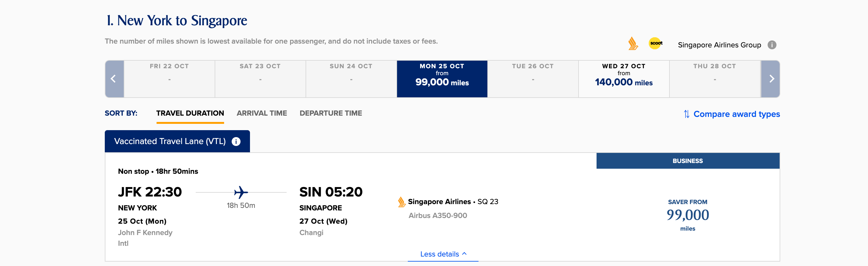
Task: Select the Tue 26 Oct date cell
Action: (533, 79)
